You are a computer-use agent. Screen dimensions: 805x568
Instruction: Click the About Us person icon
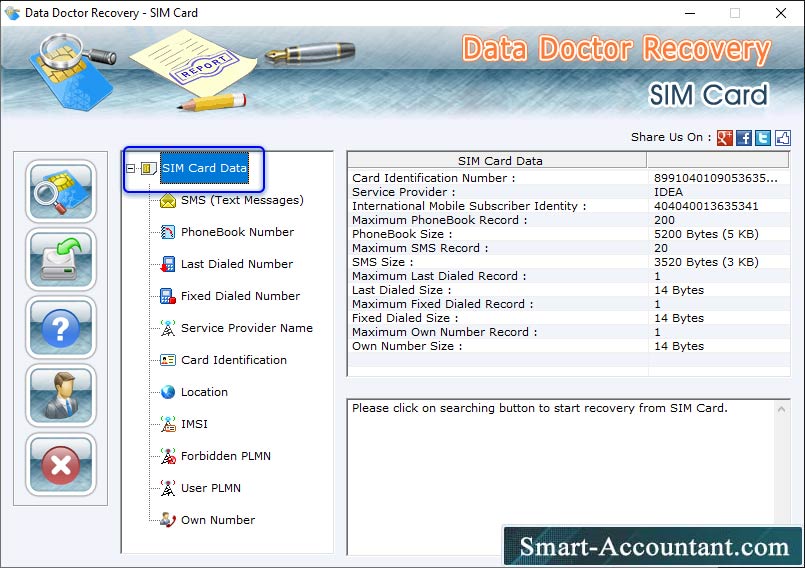point(61,396)
